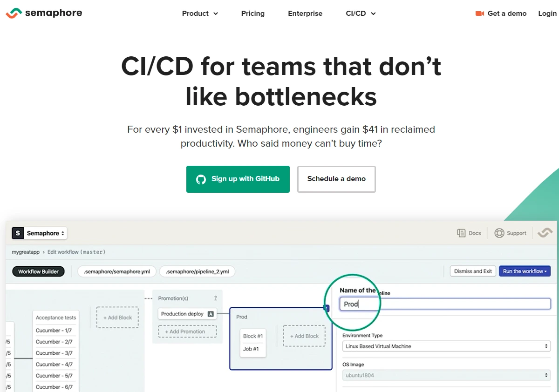Switch to .semaphore/semaphore.yml tab
This screenshot has width=559, height=392.
(x=117, y=271)
